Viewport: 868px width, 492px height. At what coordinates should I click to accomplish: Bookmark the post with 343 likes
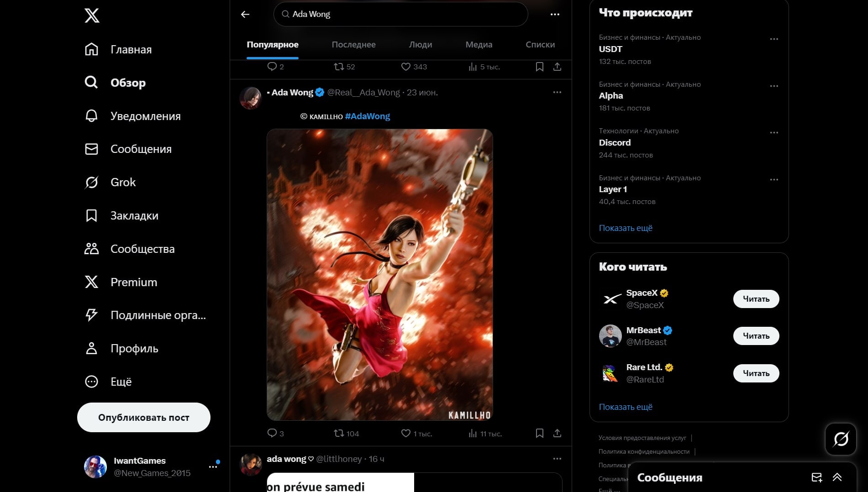tap(539, 67)
